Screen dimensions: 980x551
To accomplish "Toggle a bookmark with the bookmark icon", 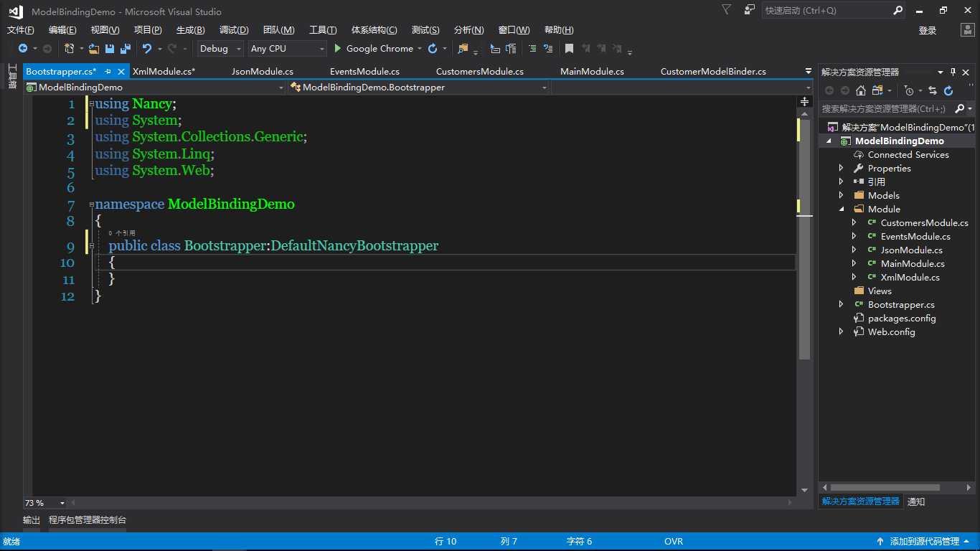I will (x=569, y=49).
